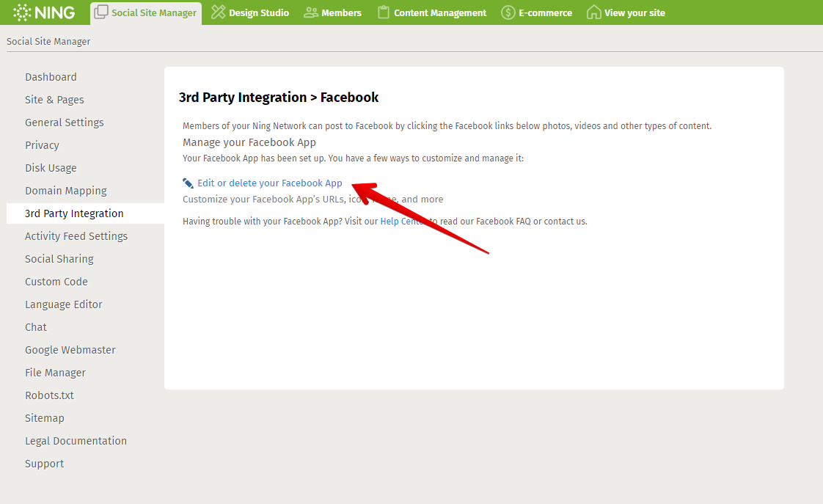
Task: Open Activity Feed Settings
Action: [x=76, y=236]
